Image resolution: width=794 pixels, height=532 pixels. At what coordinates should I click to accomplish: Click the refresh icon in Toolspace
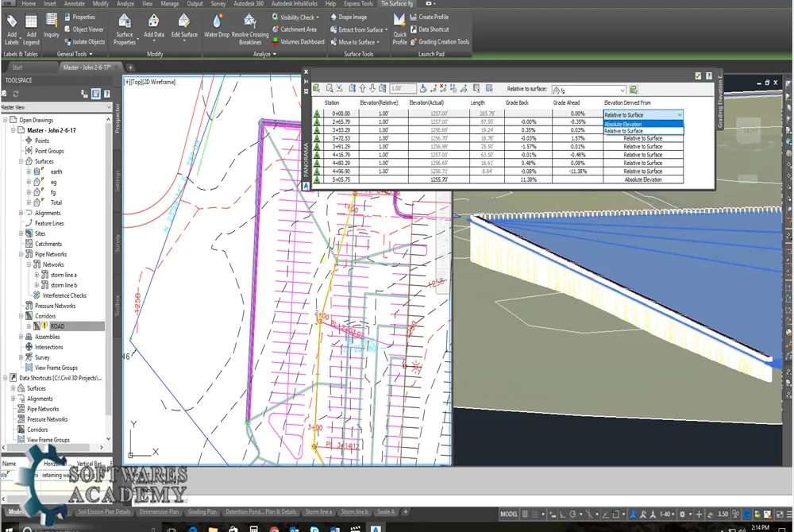click(16, 94)
